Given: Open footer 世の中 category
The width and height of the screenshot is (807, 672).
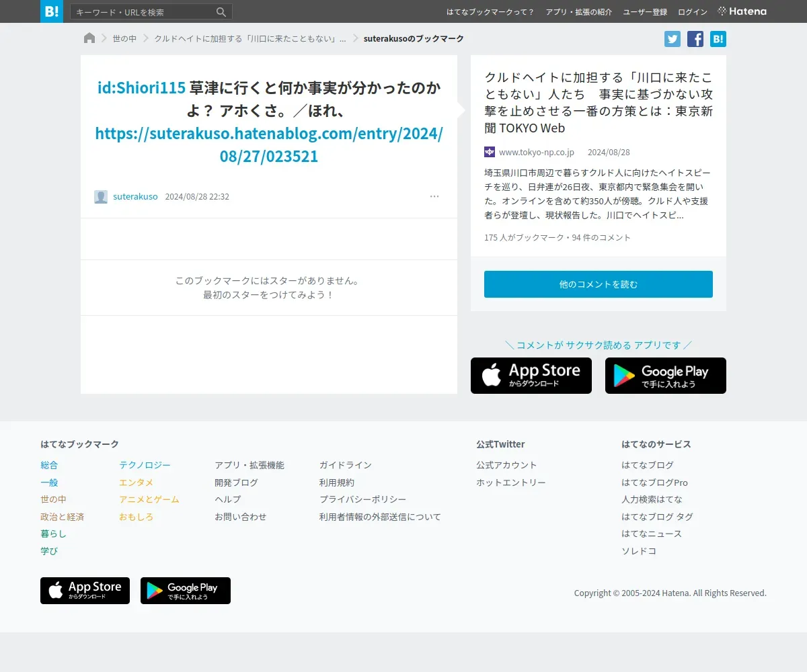Looking at the screenshot, I should click(53, 499).
